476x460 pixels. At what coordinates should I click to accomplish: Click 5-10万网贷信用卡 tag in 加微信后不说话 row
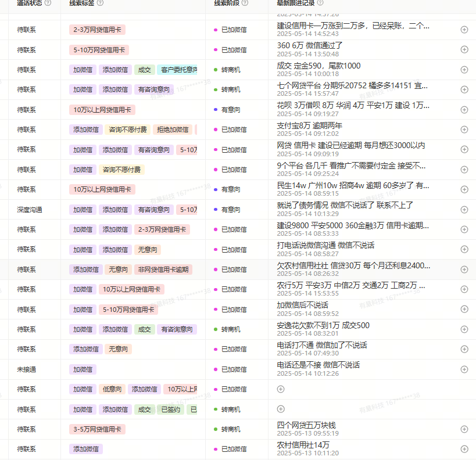coord(128,310)
